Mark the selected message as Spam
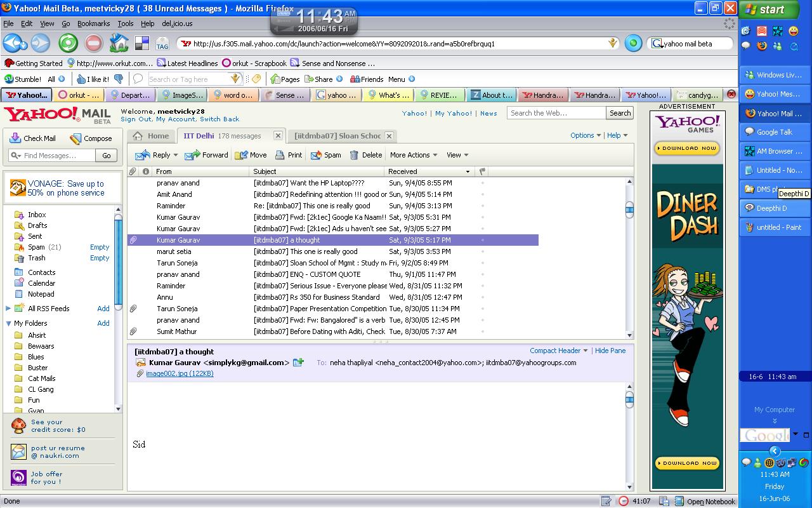Image resolution: width=812 pixels, height=508 pixels. tap(325, 155)
